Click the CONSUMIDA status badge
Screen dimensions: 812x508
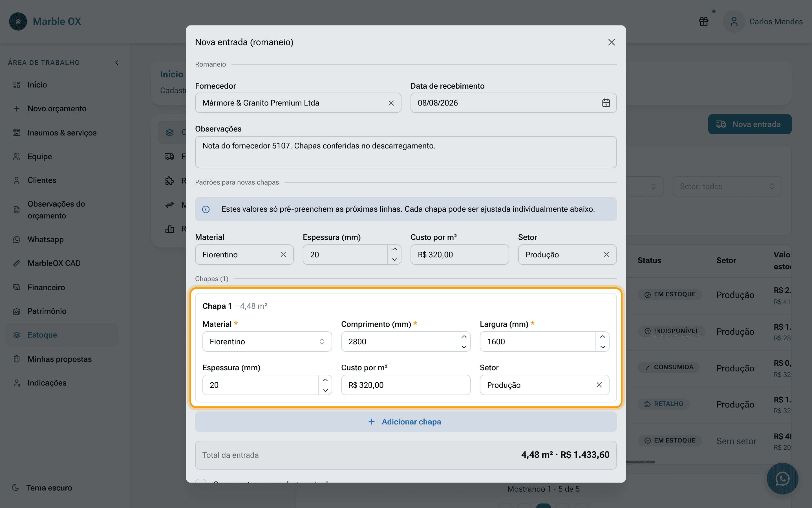point(669,367)
